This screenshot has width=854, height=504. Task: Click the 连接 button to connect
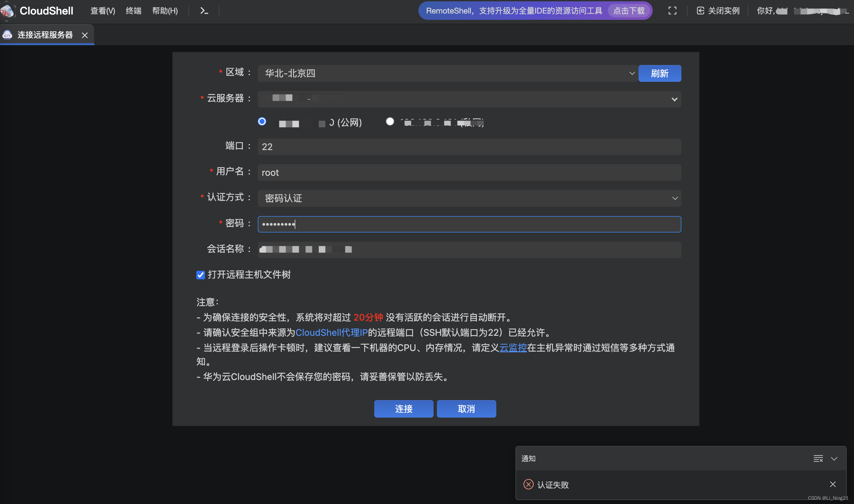(x=404, y=409)
